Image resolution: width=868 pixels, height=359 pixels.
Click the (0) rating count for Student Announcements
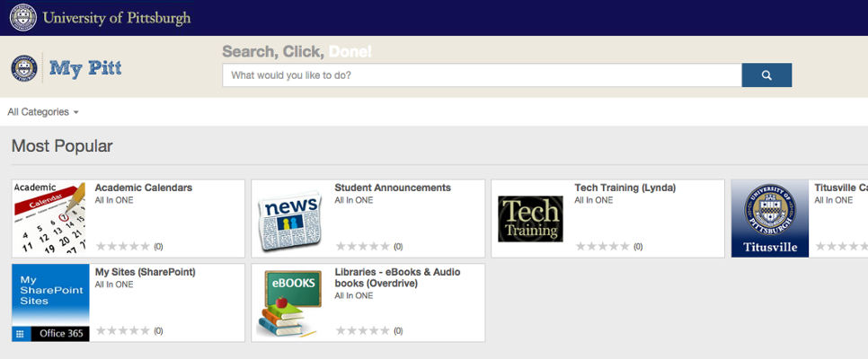pyautogui.click(x=398, y=247)
